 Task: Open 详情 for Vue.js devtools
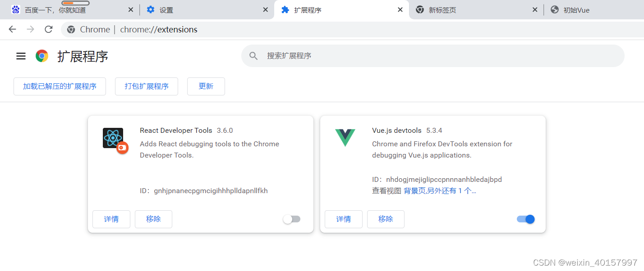point(344,219)
